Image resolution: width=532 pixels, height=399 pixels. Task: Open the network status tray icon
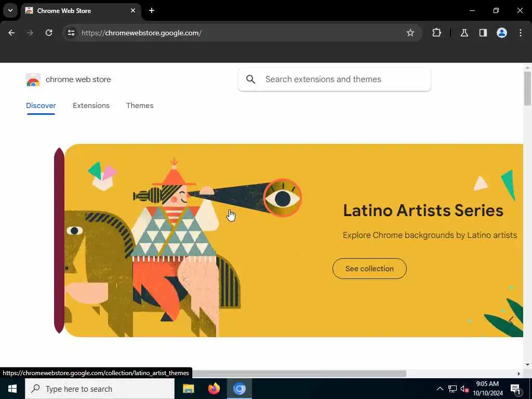(453, 389)
